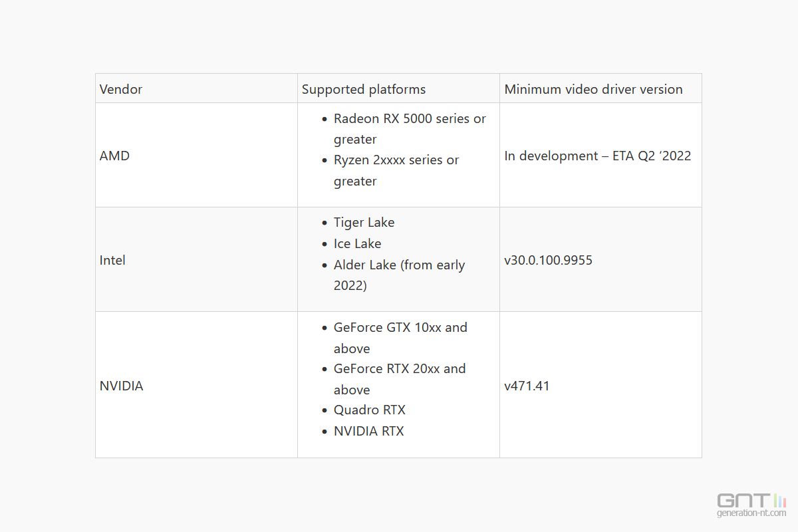798x532 pixels.
Task: Select the Quadro RTX list item
Action: click(370, 410)
